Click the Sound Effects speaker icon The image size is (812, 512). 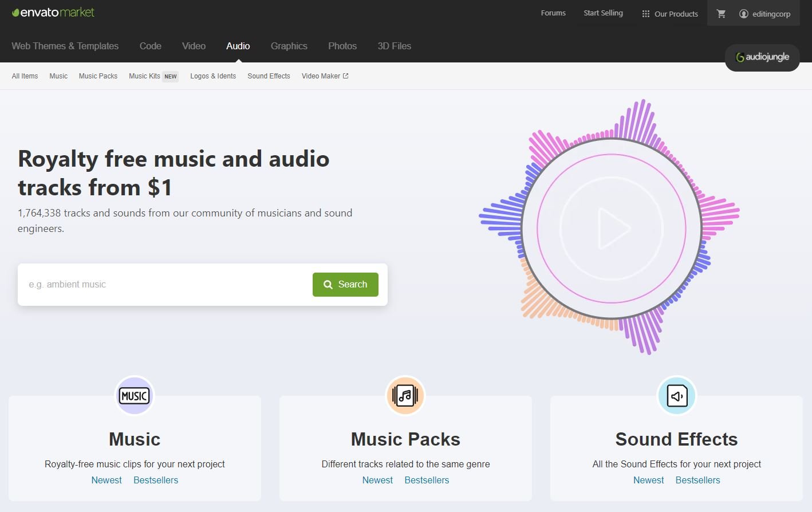[676, 395]
